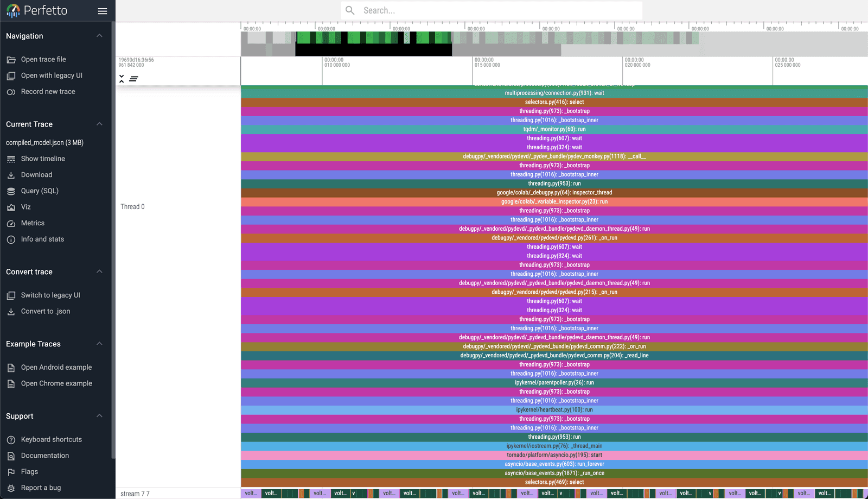Click Convert to .json download icon
The height and width of the screenshot is (499, 868).
[11, 312]
